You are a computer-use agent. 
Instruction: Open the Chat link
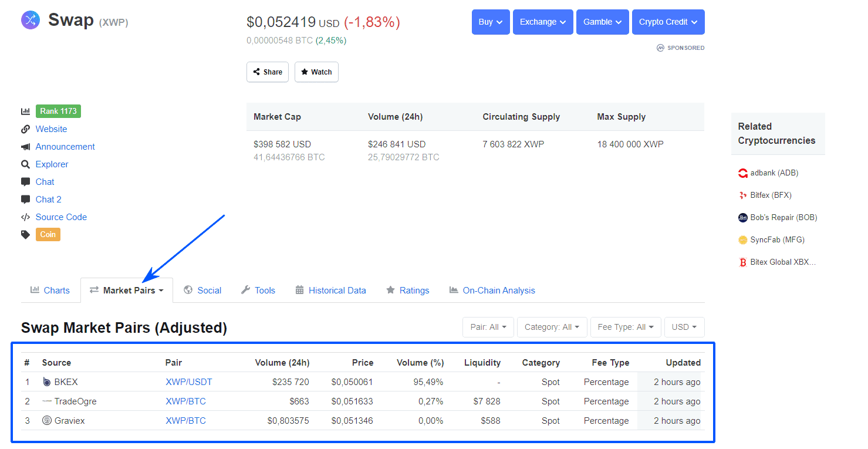tap(45, 182)
